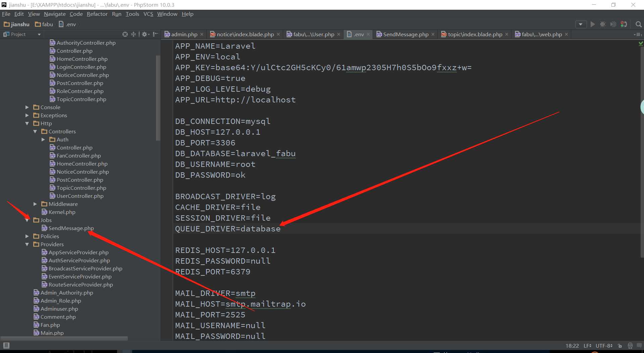644x353 pixels.
Task: Close the fabu\...\web.php tab
Action: (x=566, y=34)
